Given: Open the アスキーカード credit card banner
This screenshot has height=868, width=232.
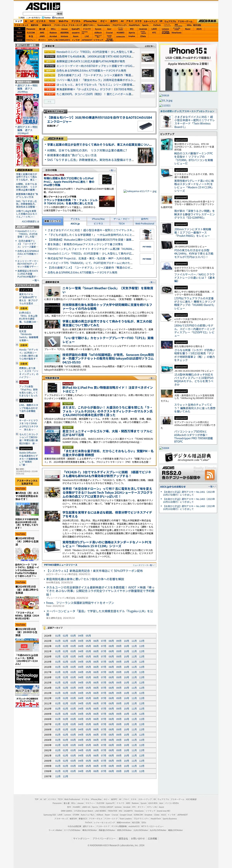Looking at the screenshot, I should pos(27,702).
